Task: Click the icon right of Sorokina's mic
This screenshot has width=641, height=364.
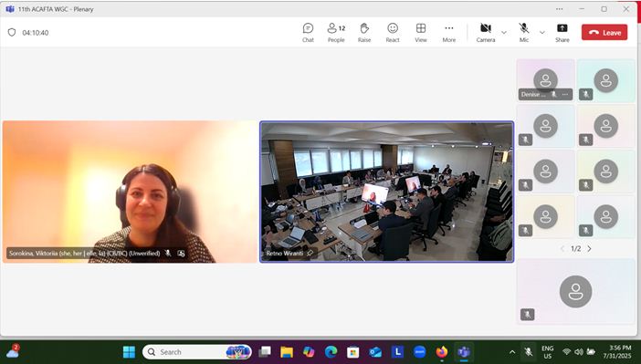Action: (x=181, y=254)
